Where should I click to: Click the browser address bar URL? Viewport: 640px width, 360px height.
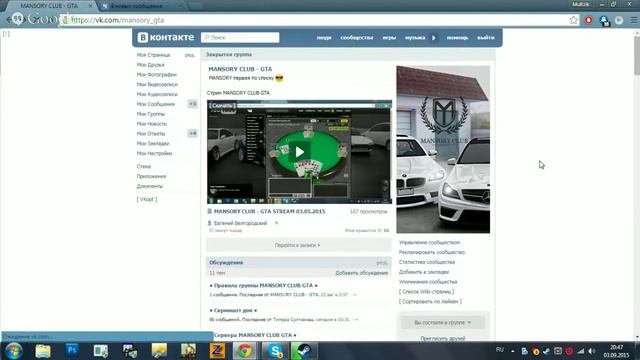(118, 20)
